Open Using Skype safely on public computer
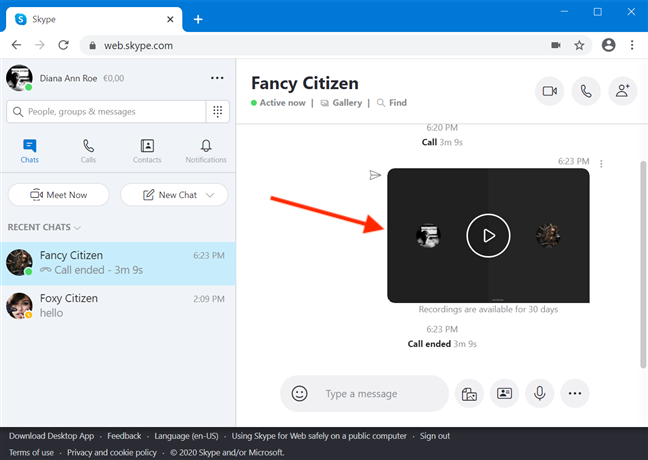 [319, 436]
